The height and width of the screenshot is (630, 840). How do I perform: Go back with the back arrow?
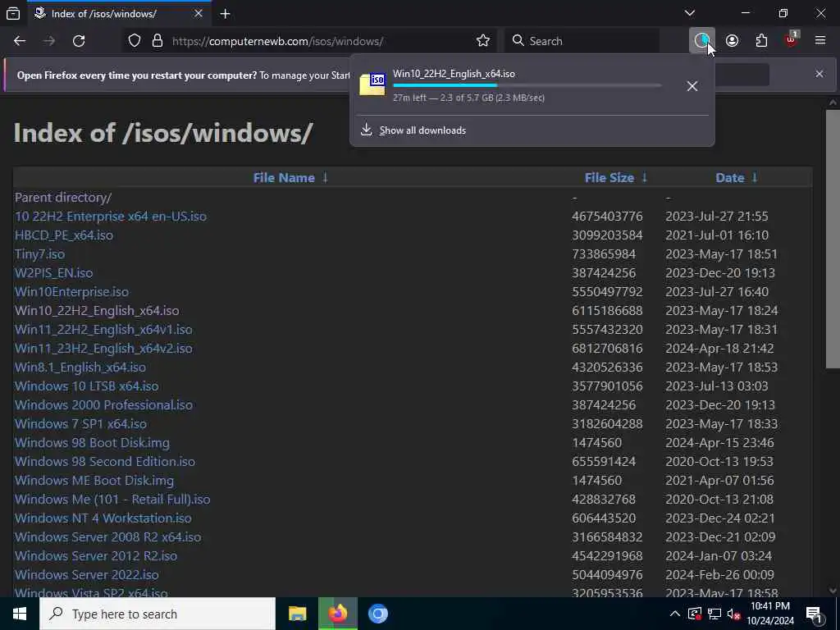(x=20, y=41)
